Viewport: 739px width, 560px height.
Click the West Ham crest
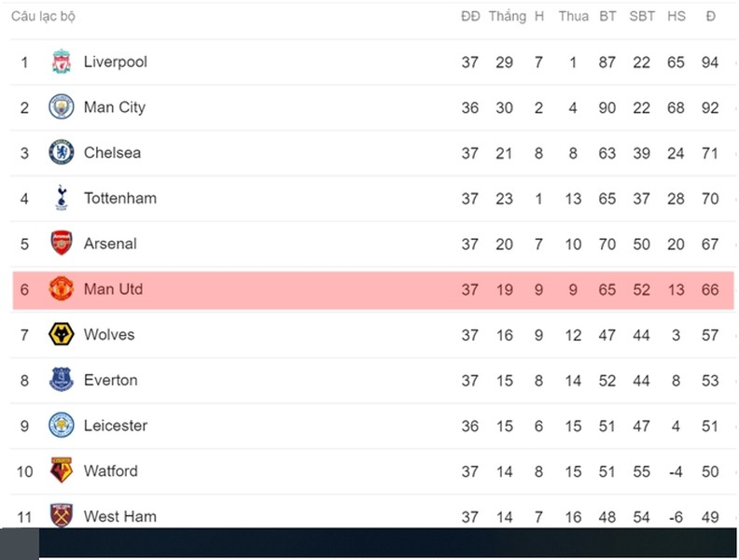pyautogui.click(x=62, y=515)
